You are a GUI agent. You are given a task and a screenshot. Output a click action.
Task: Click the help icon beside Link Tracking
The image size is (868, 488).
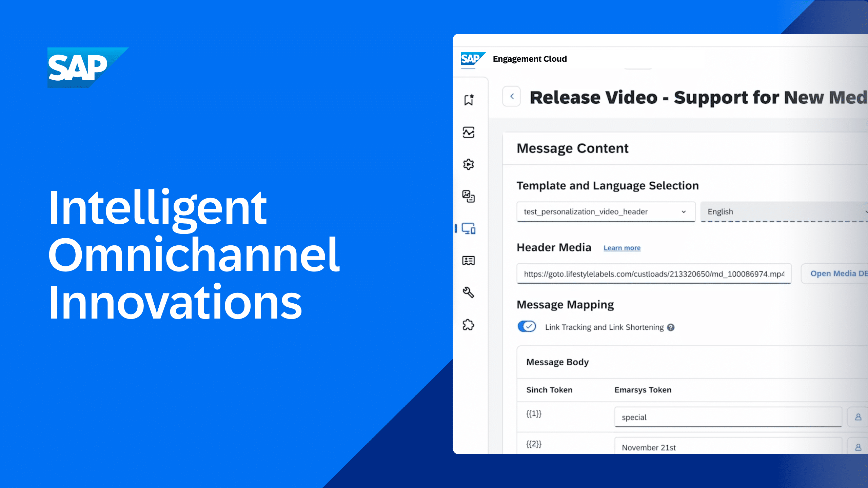tap(670, 327)
